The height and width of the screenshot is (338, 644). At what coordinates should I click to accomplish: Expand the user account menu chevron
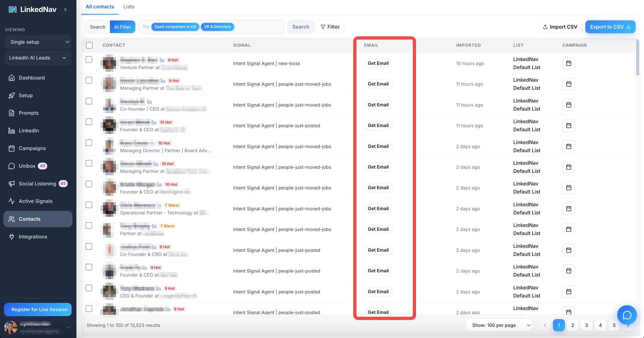(x=68, y=327)
